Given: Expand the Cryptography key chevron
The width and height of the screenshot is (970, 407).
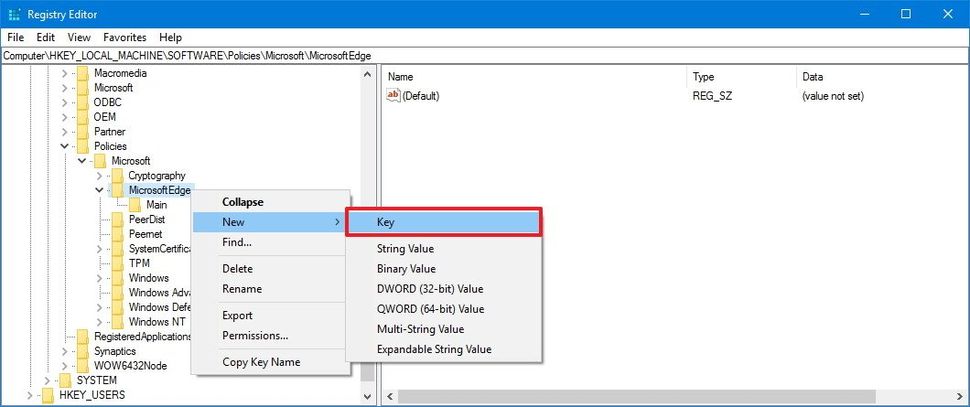Looking at the screenshot, I should (x=100, y=176).
